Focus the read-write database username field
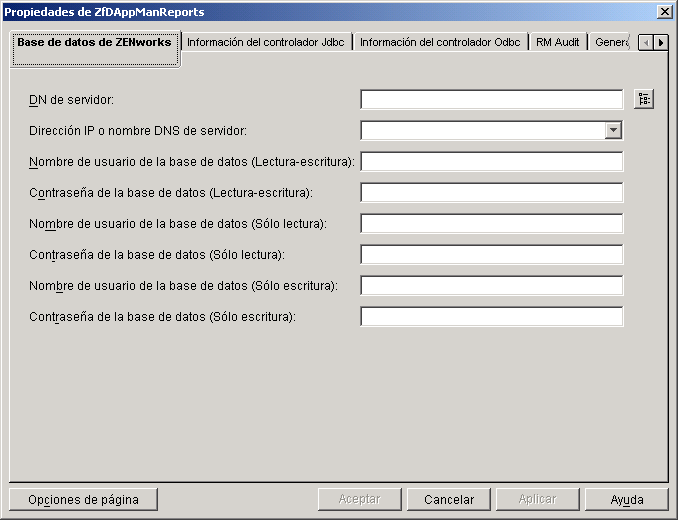Image resolution: width=678 pixels, height=520 pixels. tap(492, 161)
